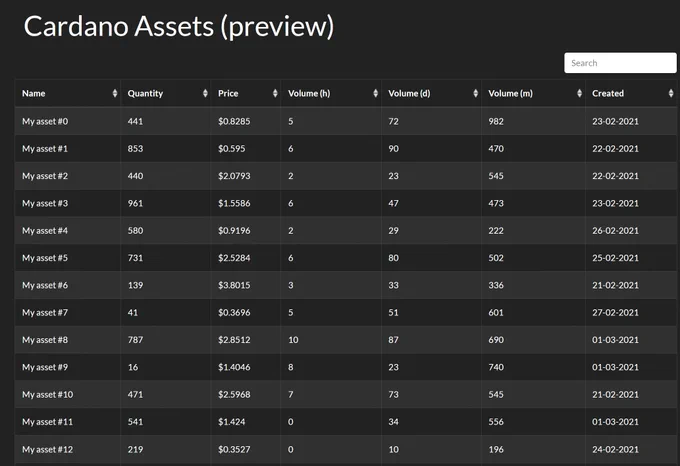
Task: Click the Search input field
Action: pyautogui.click(x=620, y=63)
